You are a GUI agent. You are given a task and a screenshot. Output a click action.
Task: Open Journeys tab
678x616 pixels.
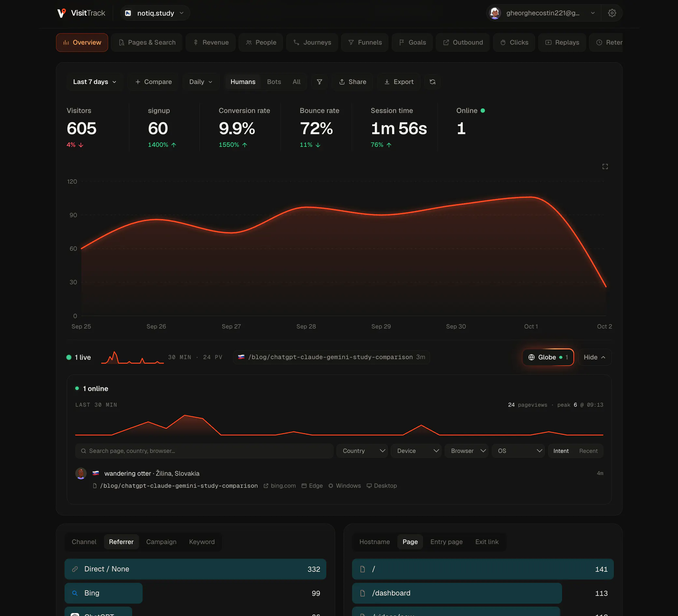[312, 42]
